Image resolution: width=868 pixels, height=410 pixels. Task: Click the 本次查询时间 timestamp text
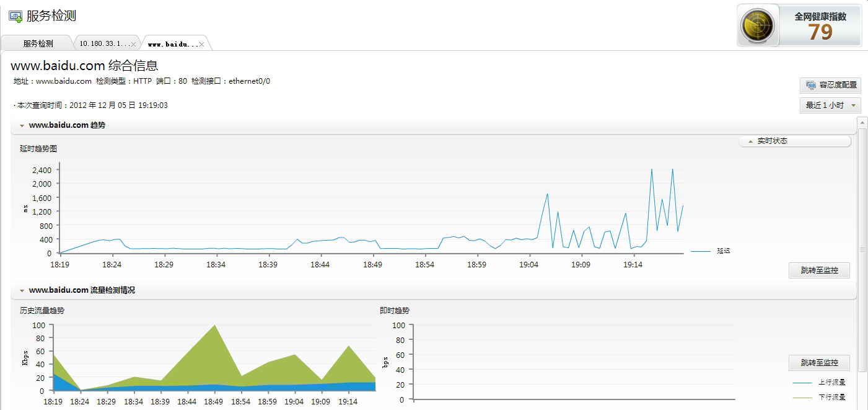coord(92,105)
